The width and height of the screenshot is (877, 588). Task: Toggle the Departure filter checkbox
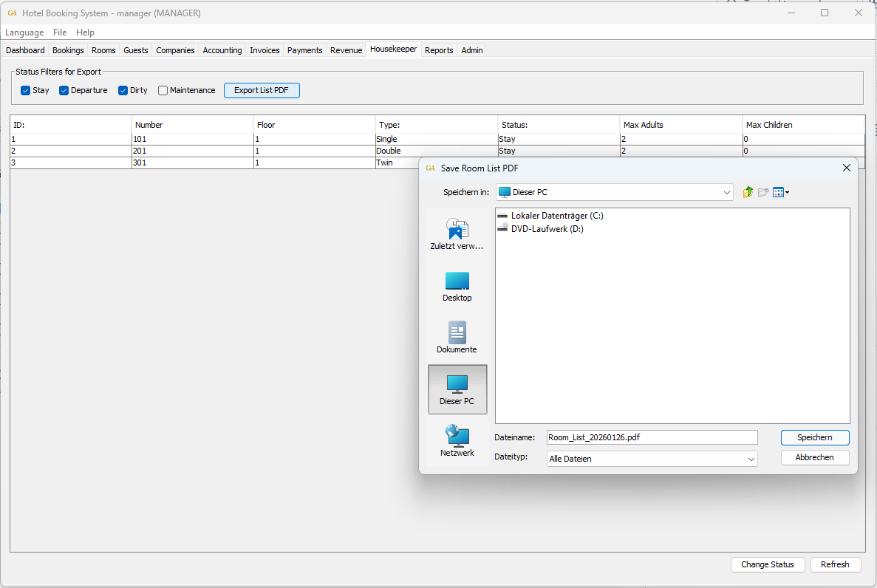[64, 91]
